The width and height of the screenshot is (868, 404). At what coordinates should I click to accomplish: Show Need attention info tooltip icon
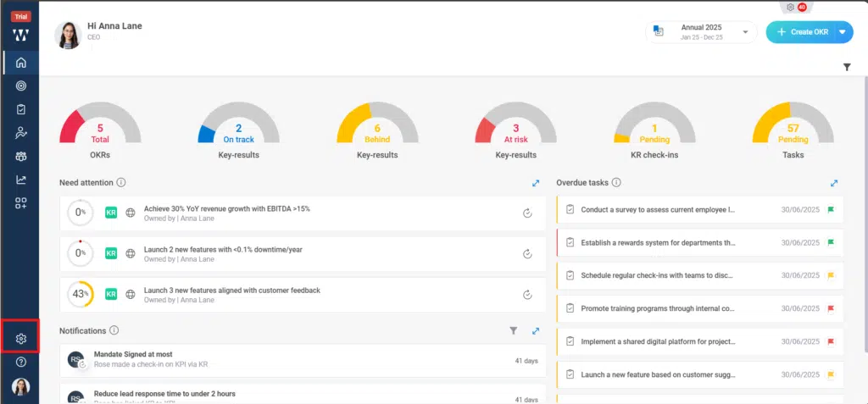pyautogui.click(x=121, y=183)
